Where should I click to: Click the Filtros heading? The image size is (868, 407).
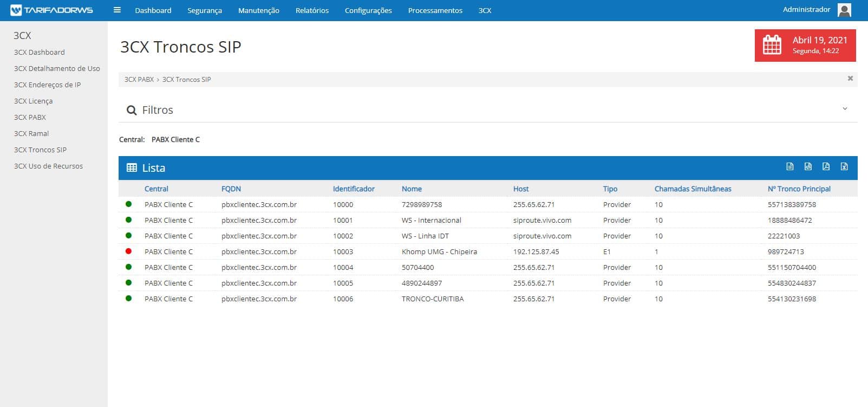tap(158, 110)
